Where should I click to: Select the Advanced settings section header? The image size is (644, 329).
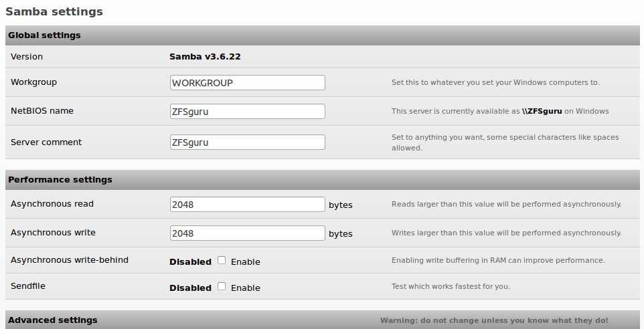[53, 320]
